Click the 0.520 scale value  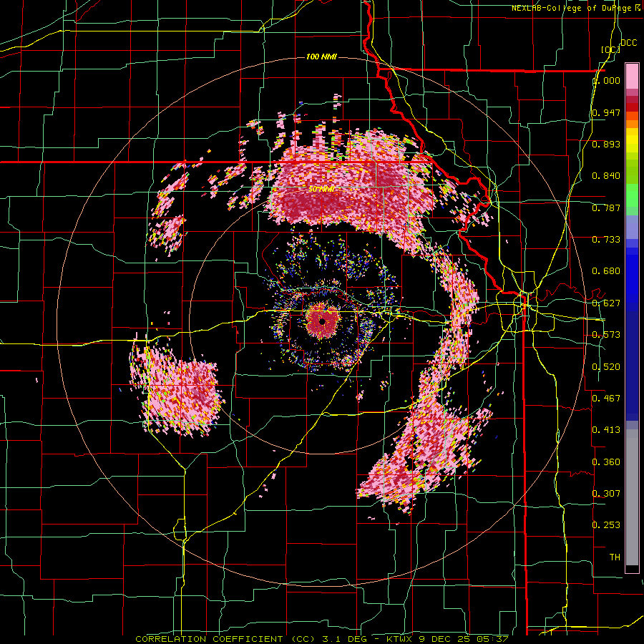pyautogui.click(x=606, y=367)
